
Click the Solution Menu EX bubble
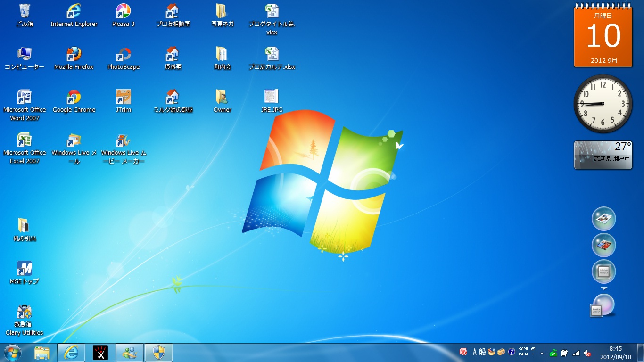[604, 271]
